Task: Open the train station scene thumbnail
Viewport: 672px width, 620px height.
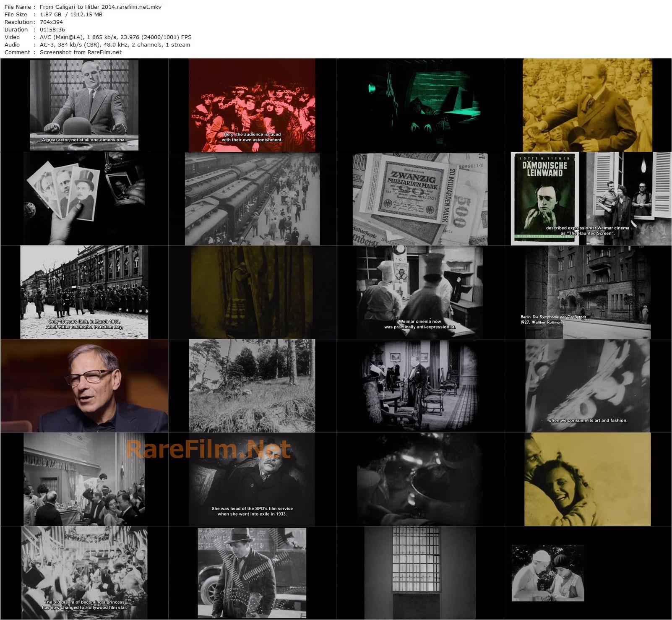Action: click(x=252, y=199)
